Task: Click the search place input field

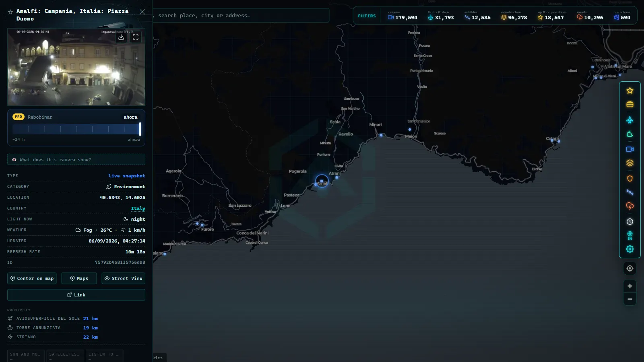Action: (x=241, y=16)
